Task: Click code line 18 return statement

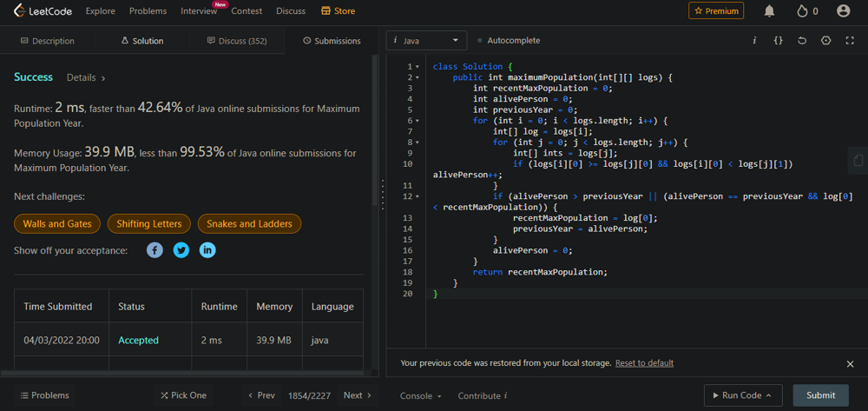Action: pyautogui.click(x=540, y=272)
